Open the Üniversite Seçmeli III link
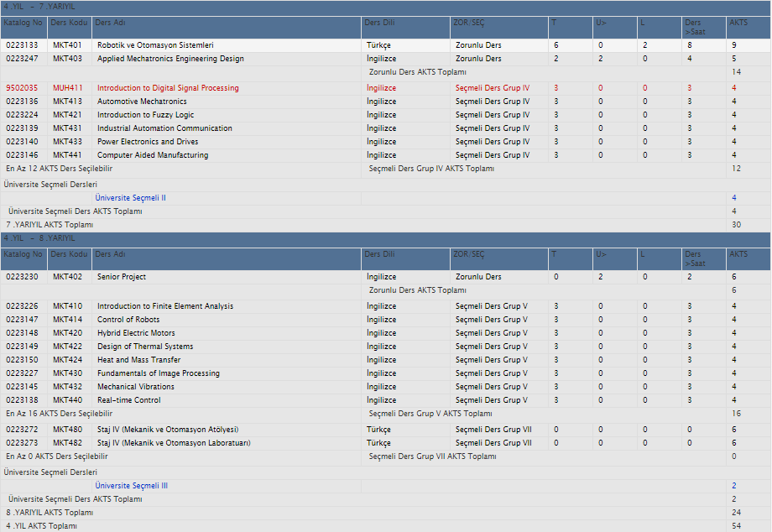772x532 pixels. (x=132, y=486)
